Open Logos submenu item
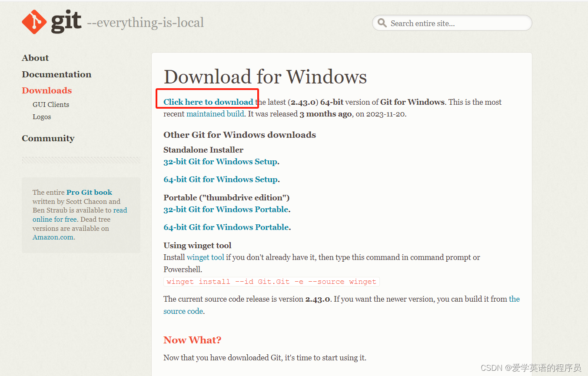The image size is (588, 376). [x=42, y=116]
